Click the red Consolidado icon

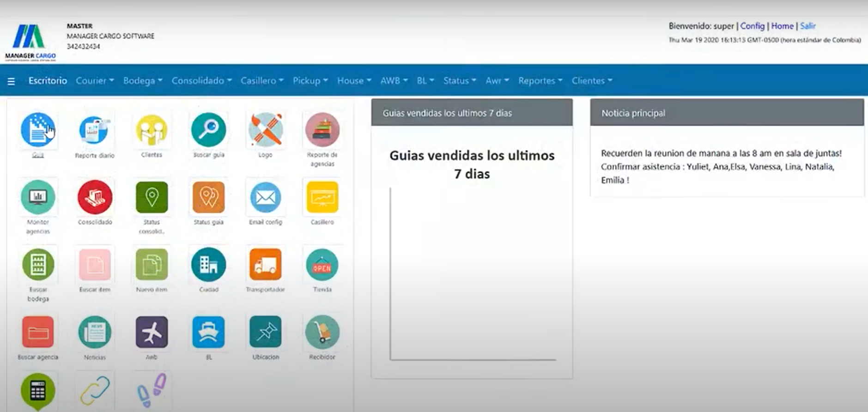point(95,197)
